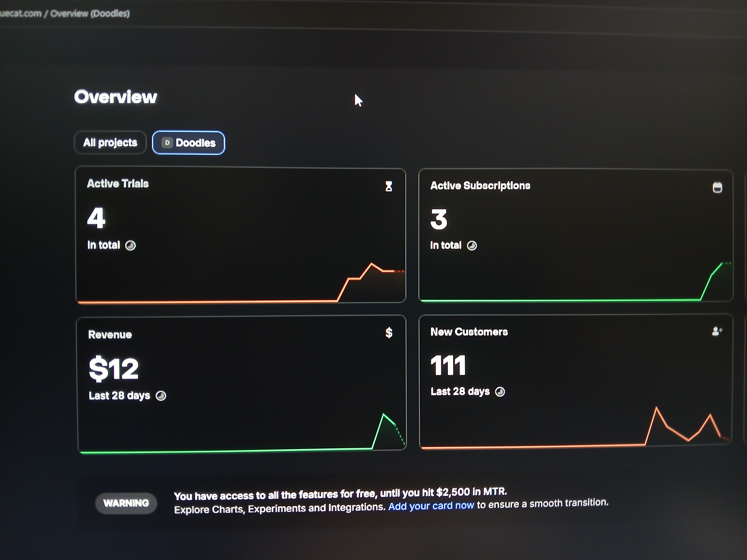Click the hourglass icon in Active Trials

tap(389, 186)
